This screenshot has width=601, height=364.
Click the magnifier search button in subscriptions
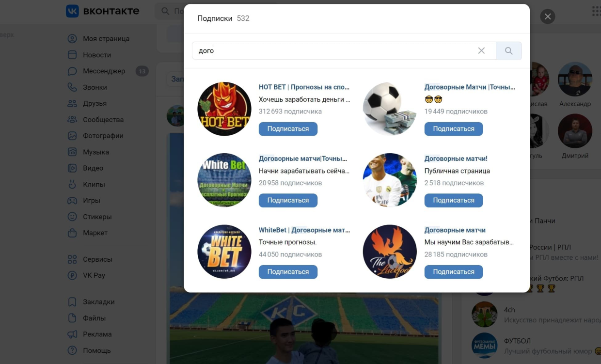508,51
